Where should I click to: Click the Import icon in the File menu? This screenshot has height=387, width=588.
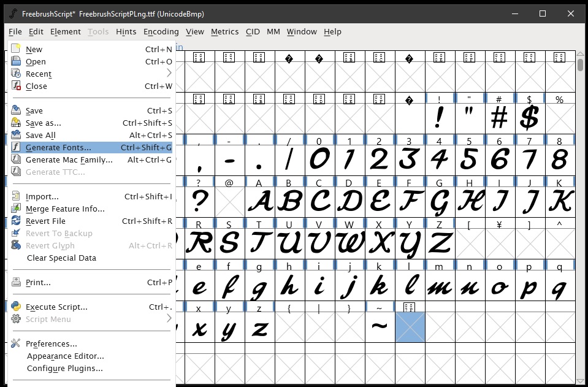pyautogui.click(x=16, y=196)
